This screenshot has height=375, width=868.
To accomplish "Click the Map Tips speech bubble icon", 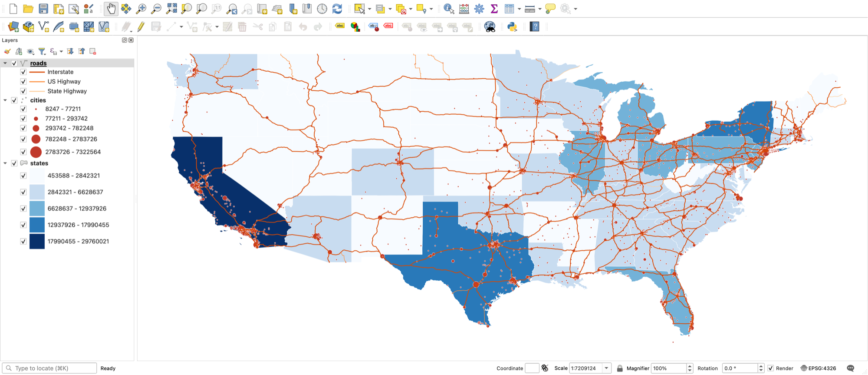I will 550,9.
